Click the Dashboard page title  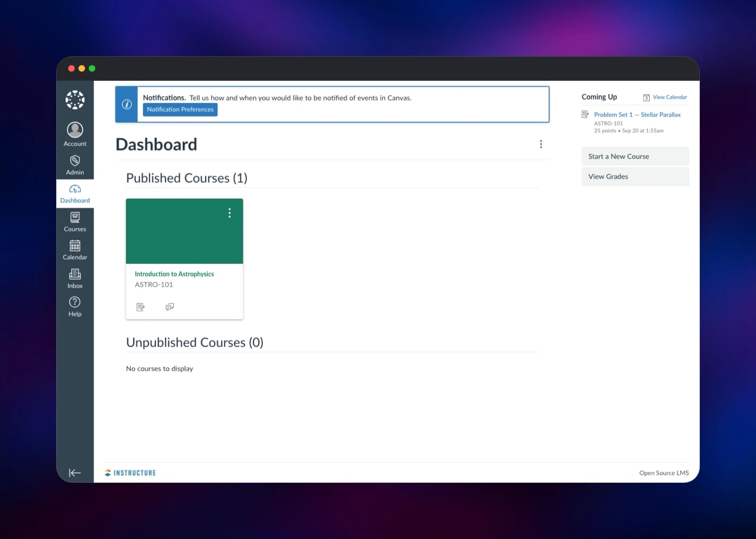click(156, 145)
